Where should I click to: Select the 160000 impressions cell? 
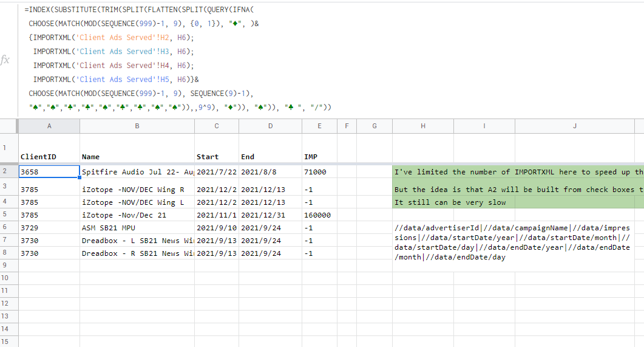tap(319, 215)
